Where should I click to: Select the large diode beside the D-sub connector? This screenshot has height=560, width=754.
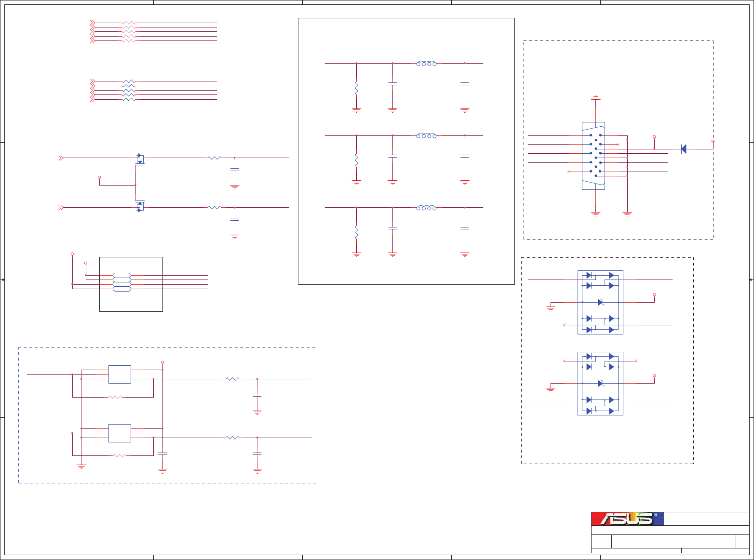tap(684, 149)
